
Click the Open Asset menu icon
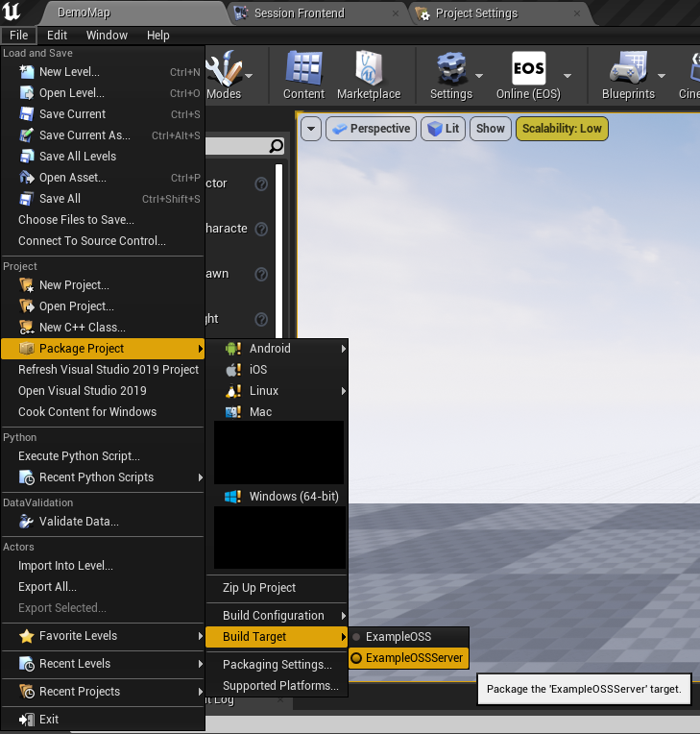click(26, 178)
